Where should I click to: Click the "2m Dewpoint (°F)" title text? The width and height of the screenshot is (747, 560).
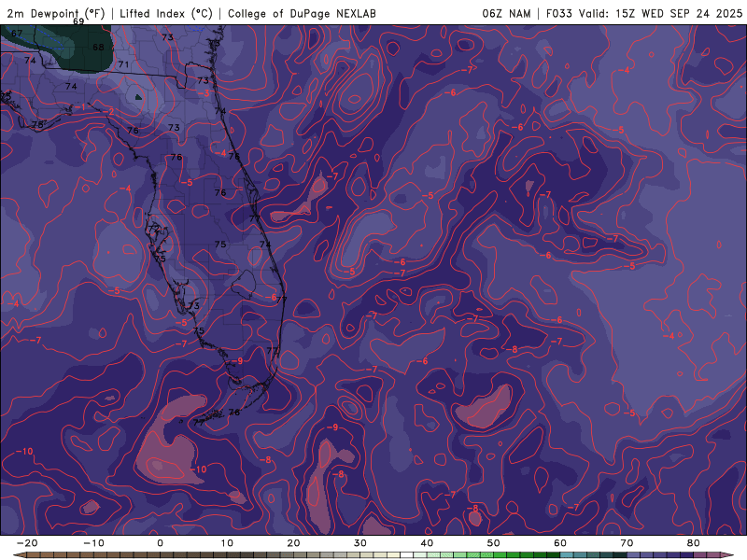click(55, 13)
